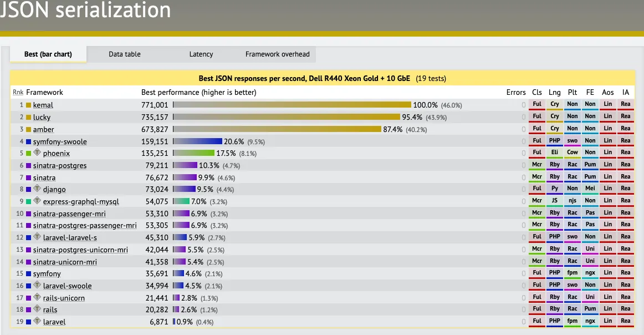Click the "Eli" language badge for phoenix

click(554, 153)
